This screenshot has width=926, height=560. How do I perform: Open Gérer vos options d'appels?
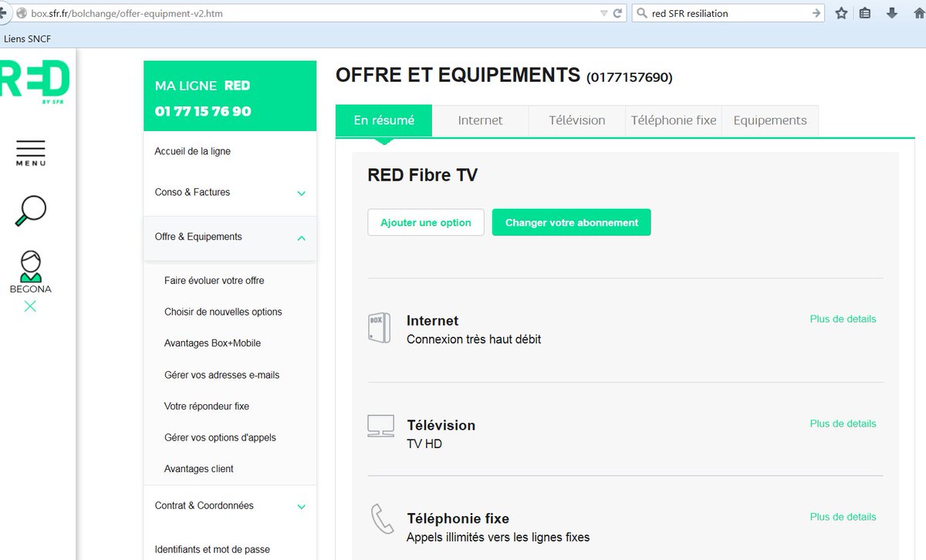tap(220, 437)
